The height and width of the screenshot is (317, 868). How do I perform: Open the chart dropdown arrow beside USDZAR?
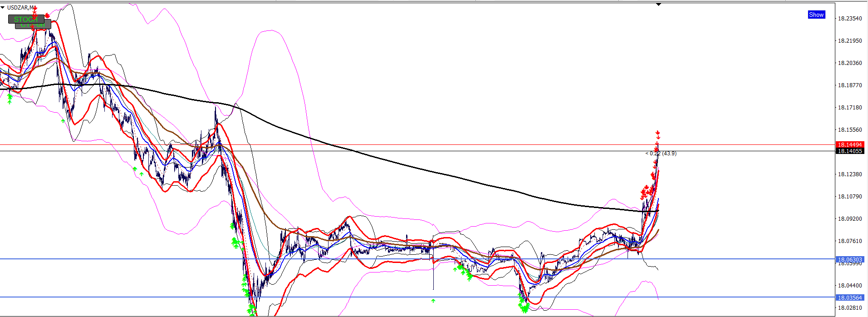[3, 7]
